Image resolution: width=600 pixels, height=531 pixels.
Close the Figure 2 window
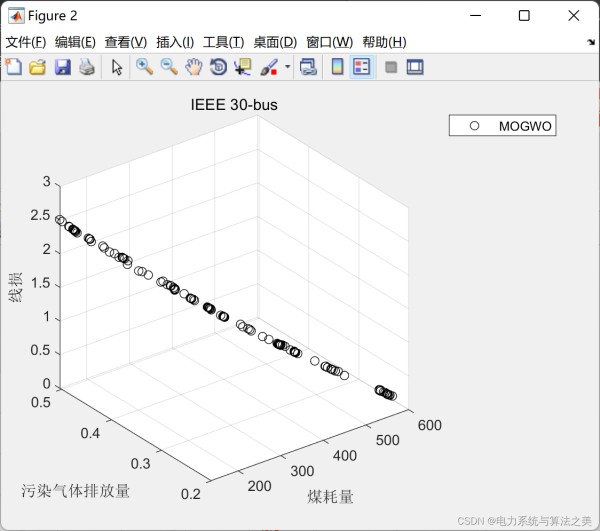click(574, 16)
